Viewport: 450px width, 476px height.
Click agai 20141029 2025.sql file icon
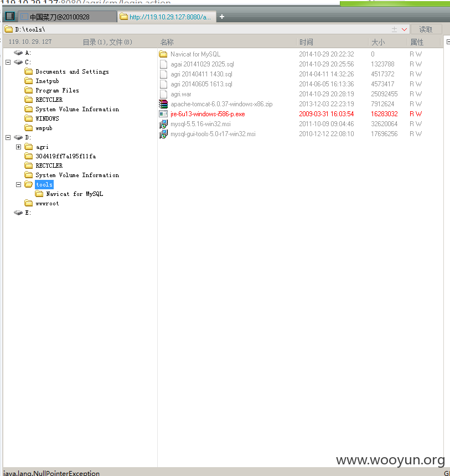tap(163, 64)
